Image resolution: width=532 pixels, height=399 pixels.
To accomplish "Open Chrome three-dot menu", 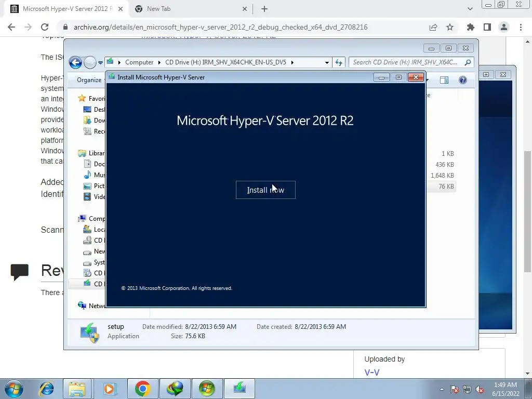I will (521, 27).
